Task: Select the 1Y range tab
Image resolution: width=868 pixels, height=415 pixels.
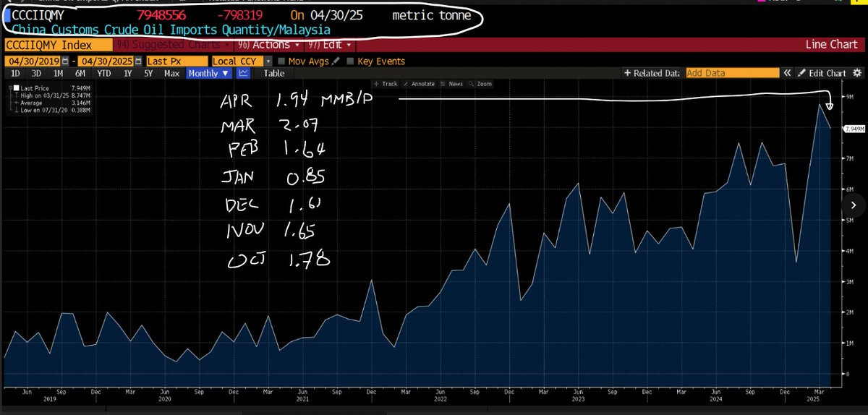Action: point(128,73)
